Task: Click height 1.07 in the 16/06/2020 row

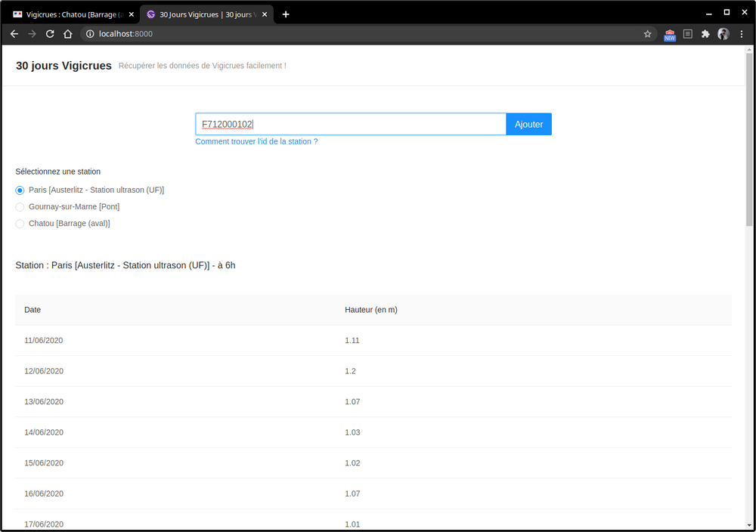Action: pyautogui.click(x=352, y=493)
